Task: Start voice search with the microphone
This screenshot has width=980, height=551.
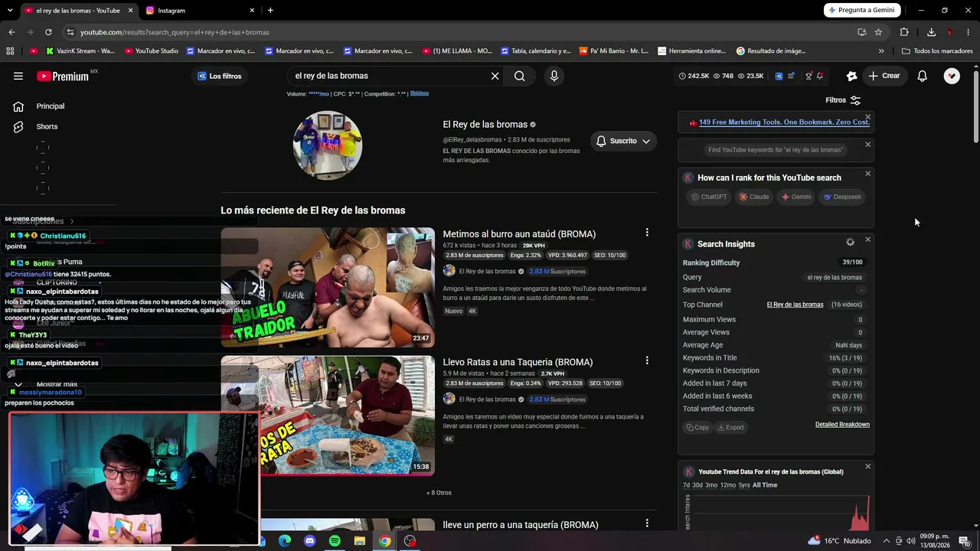Action: coord(554,76)
